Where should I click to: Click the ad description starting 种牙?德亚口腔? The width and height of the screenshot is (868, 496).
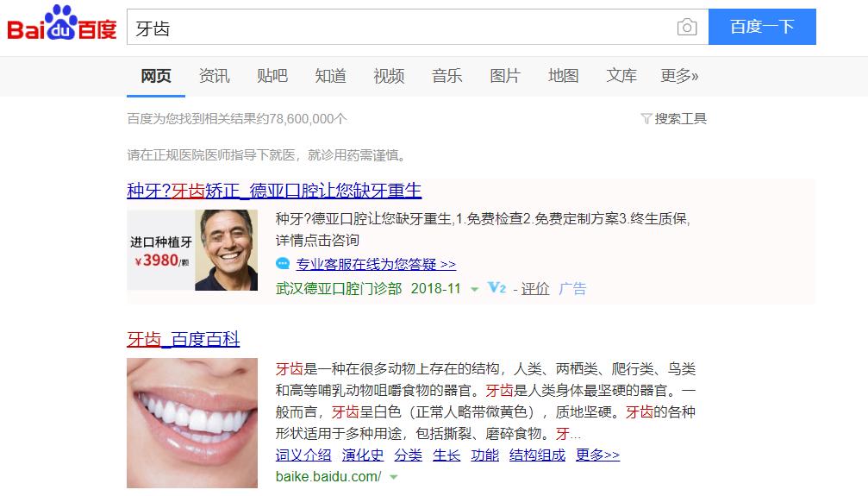tap(483, 229)
